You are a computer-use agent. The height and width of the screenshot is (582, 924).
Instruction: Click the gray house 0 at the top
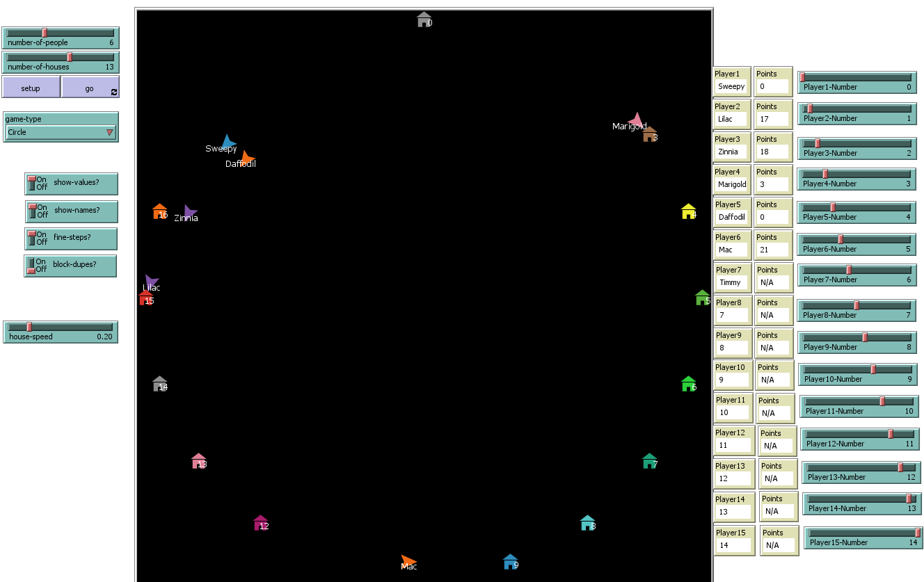[423, 19]
